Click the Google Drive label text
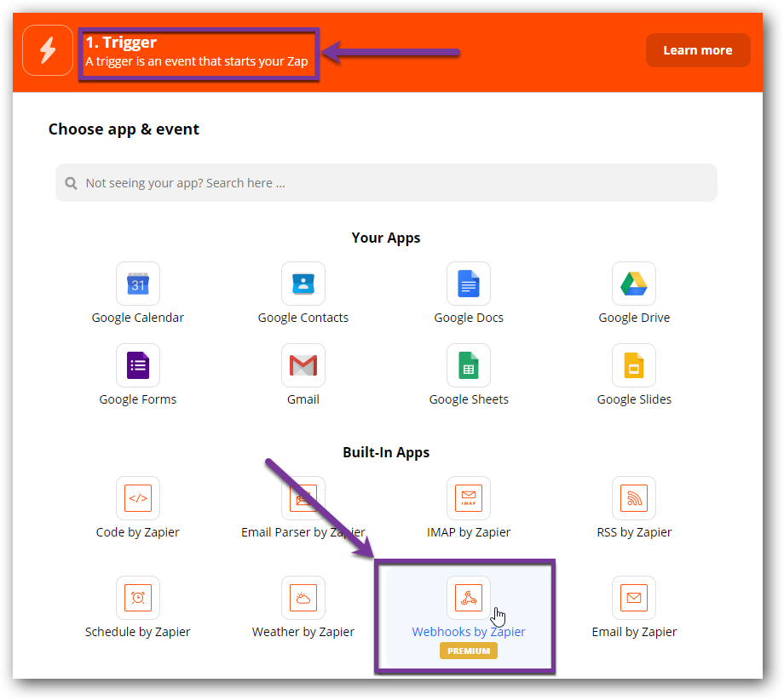 [634, 318]
